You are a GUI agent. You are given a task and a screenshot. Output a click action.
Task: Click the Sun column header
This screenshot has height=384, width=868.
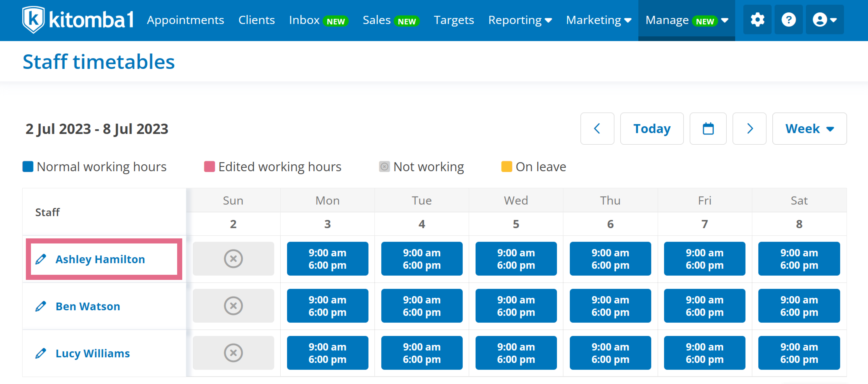click(233, 201)
